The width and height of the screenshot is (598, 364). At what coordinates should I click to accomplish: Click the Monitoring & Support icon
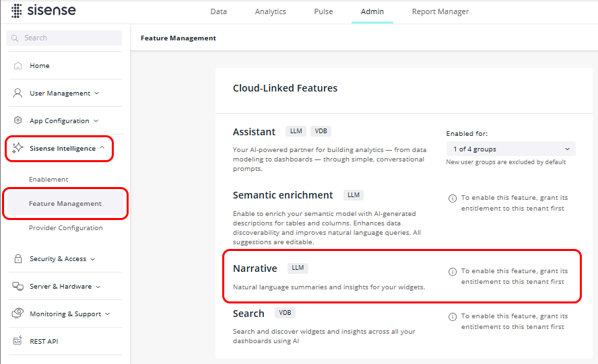pyautogui.click(x=18, y=314)
